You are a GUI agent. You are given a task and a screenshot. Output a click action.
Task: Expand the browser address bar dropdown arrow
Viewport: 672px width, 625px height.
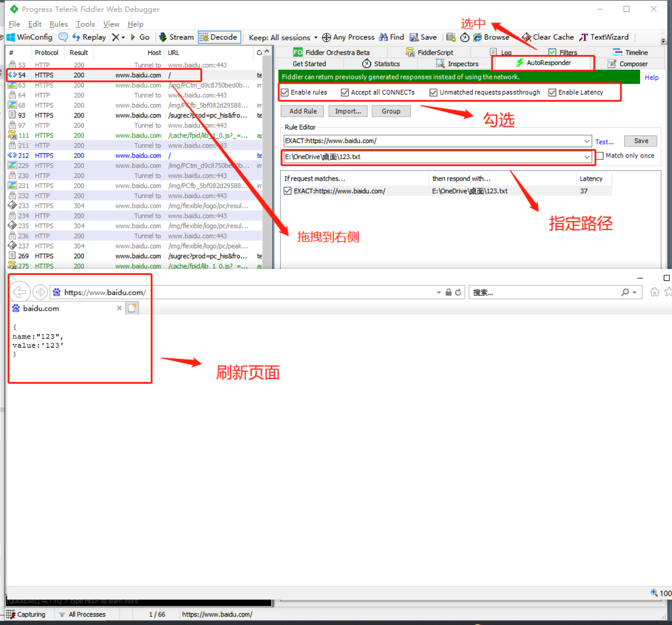click(438, 293)
